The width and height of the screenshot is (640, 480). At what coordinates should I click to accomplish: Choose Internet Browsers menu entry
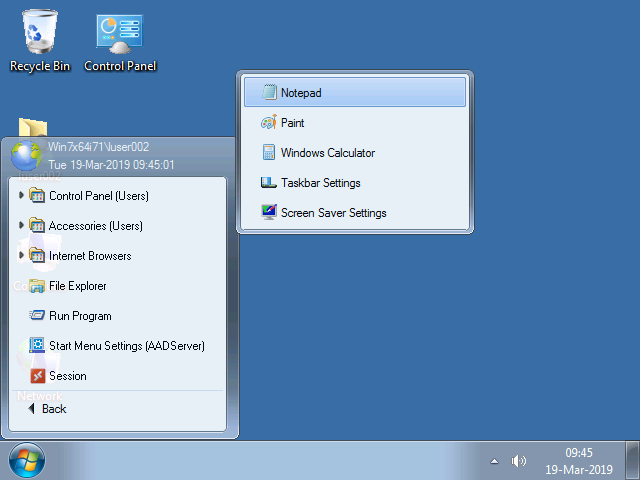coord(90,256)
